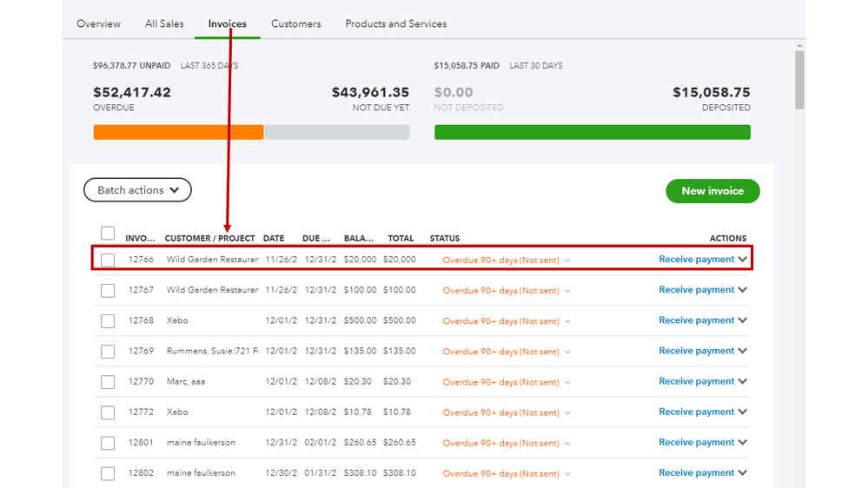868x488 pixels.
Task: Click the $52,417.42 overdue amount
Action: [132, 92]
